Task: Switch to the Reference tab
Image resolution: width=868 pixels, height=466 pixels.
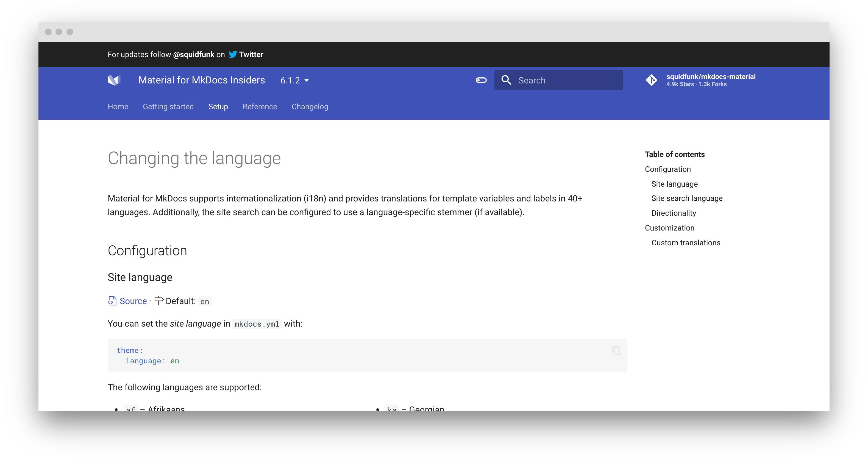Action: tap(260, 107)
